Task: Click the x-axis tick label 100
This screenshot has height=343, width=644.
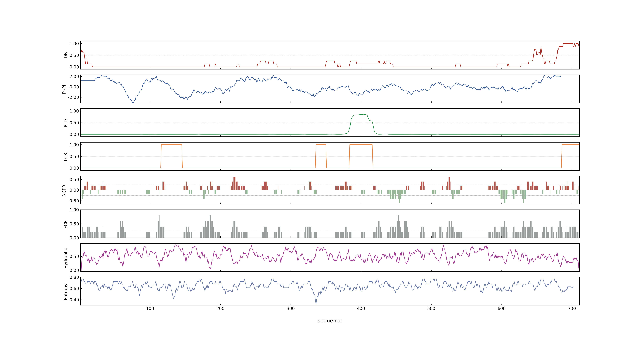Action: (x=150, y=309)
